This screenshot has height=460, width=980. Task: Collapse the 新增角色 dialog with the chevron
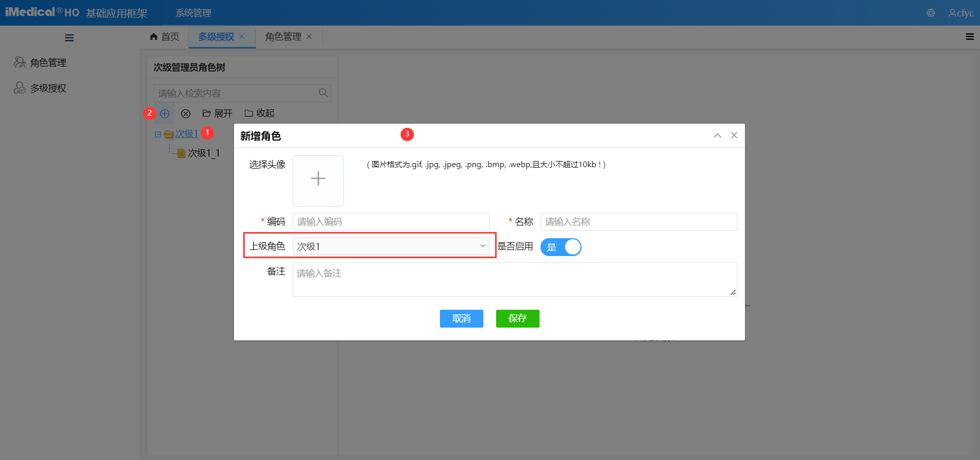[717, 135]
